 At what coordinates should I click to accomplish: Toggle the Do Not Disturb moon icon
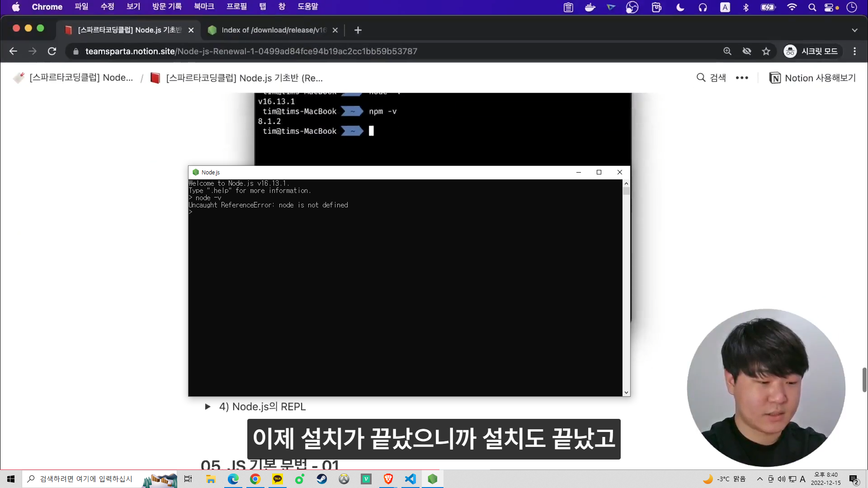(680, 7)
